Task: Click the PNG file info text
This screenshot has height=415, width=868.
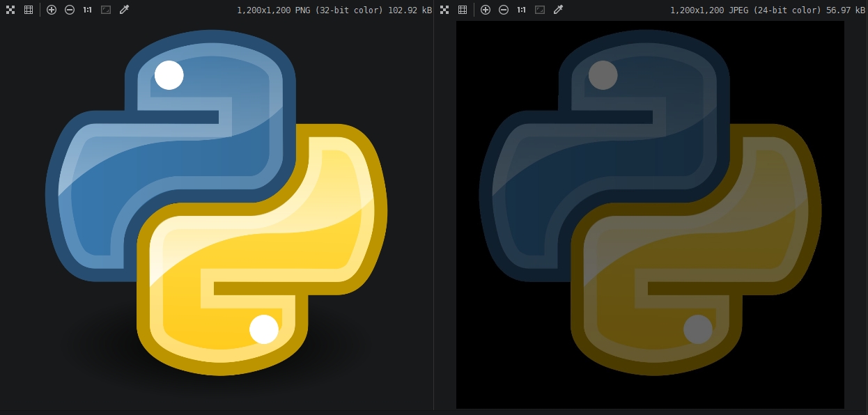Action: point(334,10)
